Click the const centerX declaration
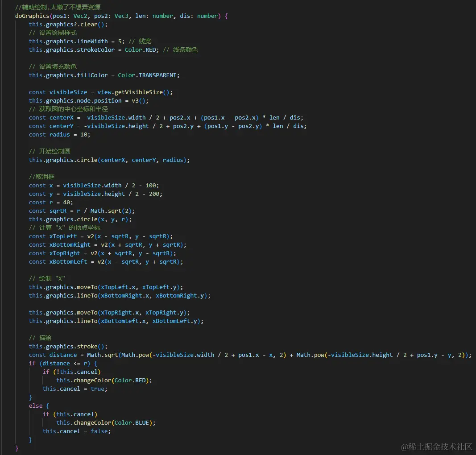Screen dimensions: 476x455 pos(166,118)
